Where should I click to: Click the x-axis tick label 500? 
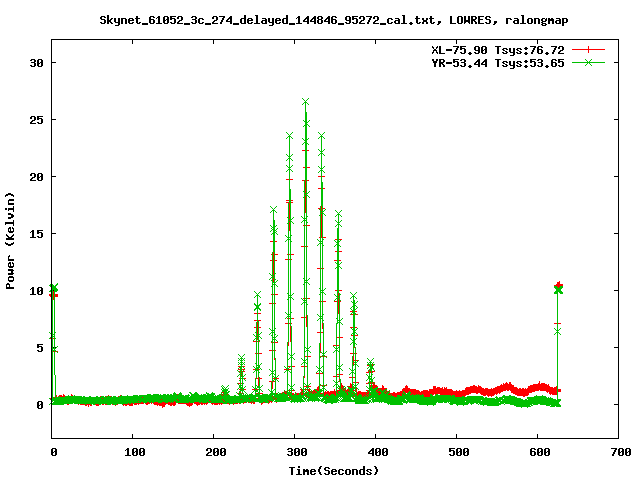459,452
